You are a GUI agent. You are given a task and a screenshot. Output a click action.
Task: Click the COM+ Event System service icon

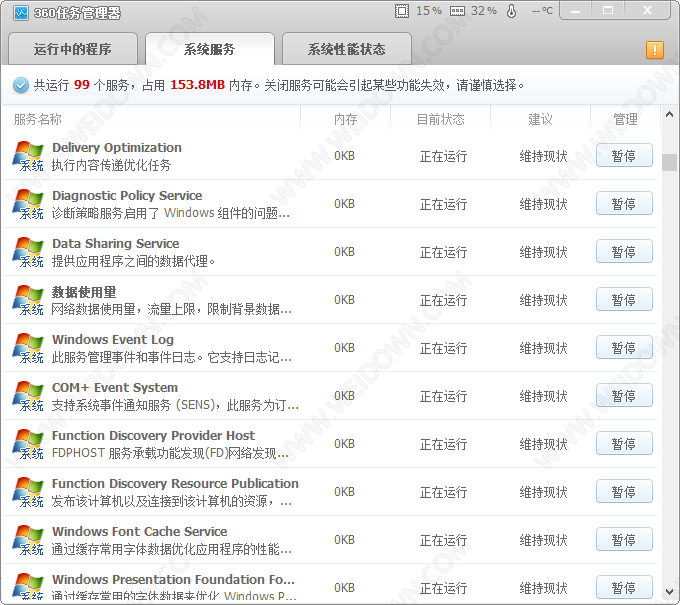click(28, 396)
